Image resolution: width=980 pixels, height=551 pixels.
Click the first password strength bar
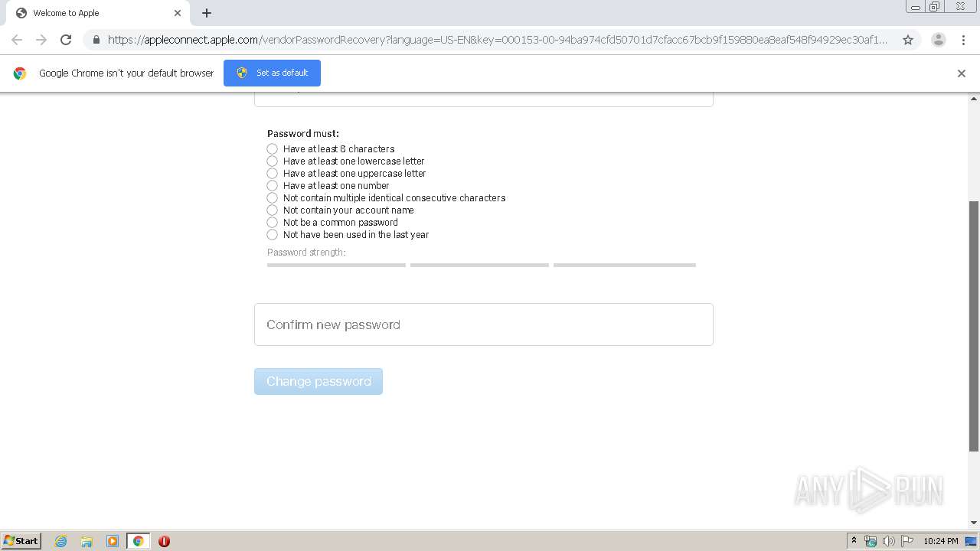[x=336, y=265]
